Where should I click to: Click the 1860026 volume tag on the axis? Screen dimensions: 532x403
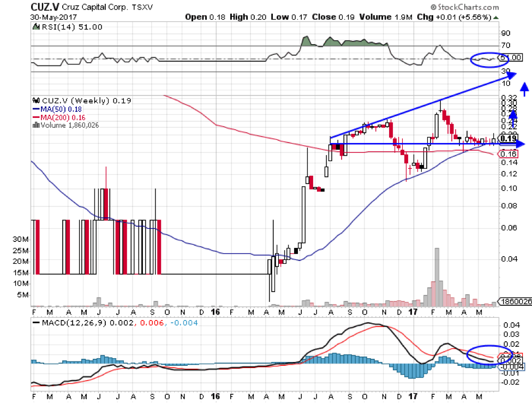[515, 301]
